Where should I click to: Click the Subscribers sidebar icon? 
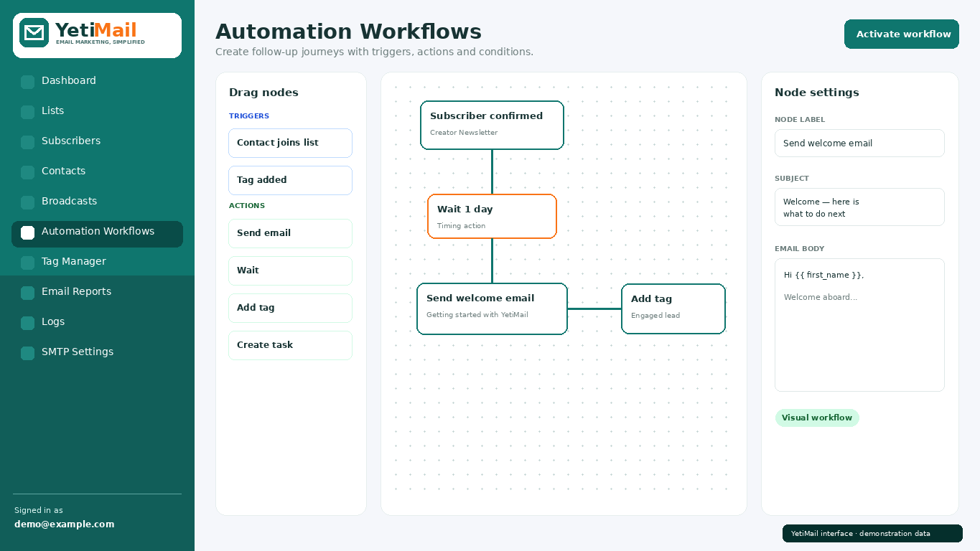point(27,142)
